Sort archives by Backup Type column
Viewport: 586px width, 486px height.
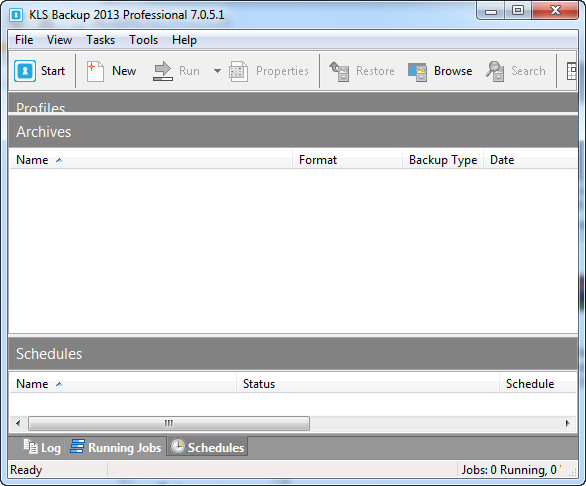443,160
